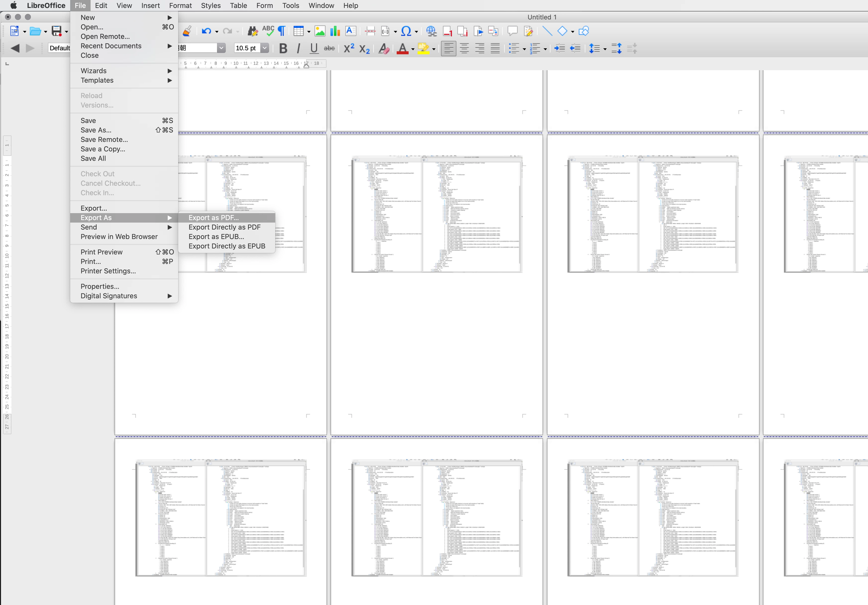Expand the special character dropdown arrow
The image size is (868, 605).
pyautogui.click(x=417, y=32)
